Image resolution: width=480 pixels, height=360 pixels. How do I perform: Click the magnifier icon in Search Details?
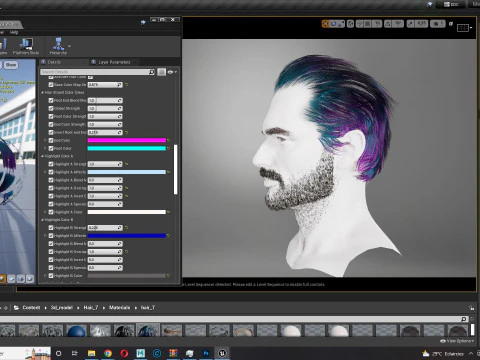152,72
